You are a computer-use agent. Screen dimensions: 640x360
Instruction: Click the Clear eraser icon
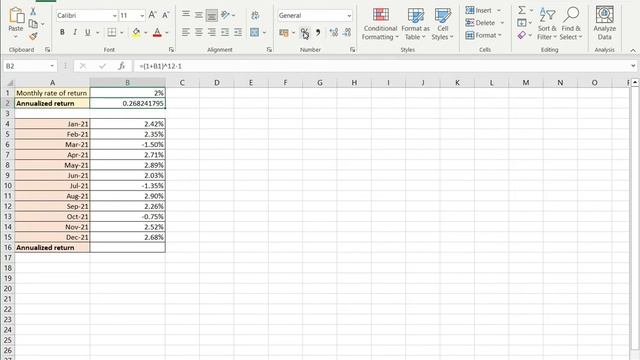click(522, 36)
